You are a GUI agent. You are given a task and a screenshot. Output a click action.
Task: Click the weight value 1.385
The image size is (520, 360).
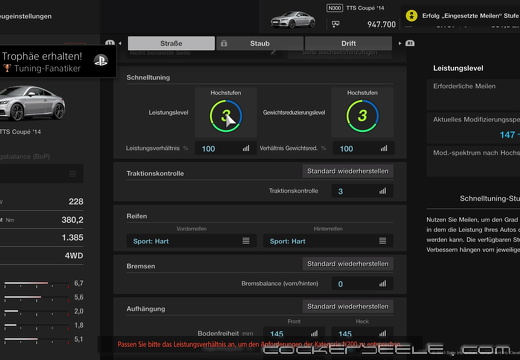(72, 238)
